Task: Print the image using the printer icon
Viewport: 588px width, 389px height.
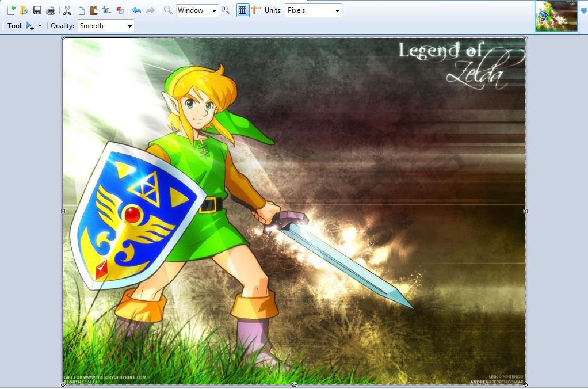Action: (50, 10)
